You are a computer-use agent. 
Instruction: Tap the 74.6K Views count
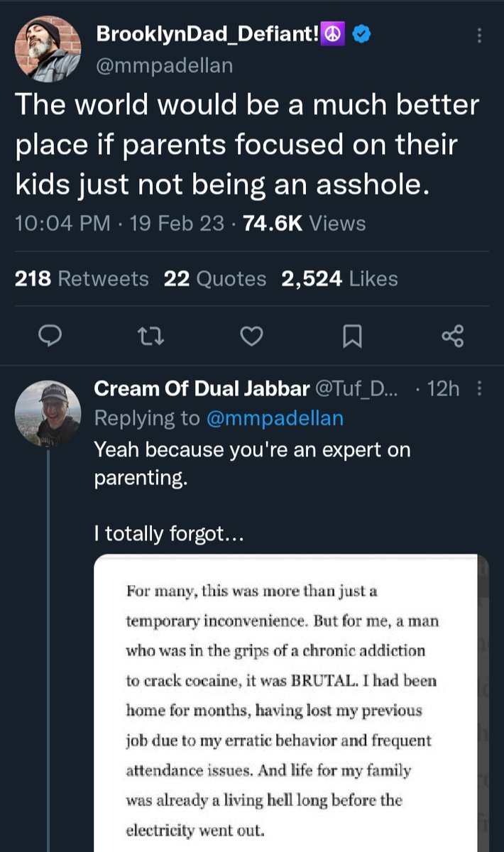click(304, 224)
